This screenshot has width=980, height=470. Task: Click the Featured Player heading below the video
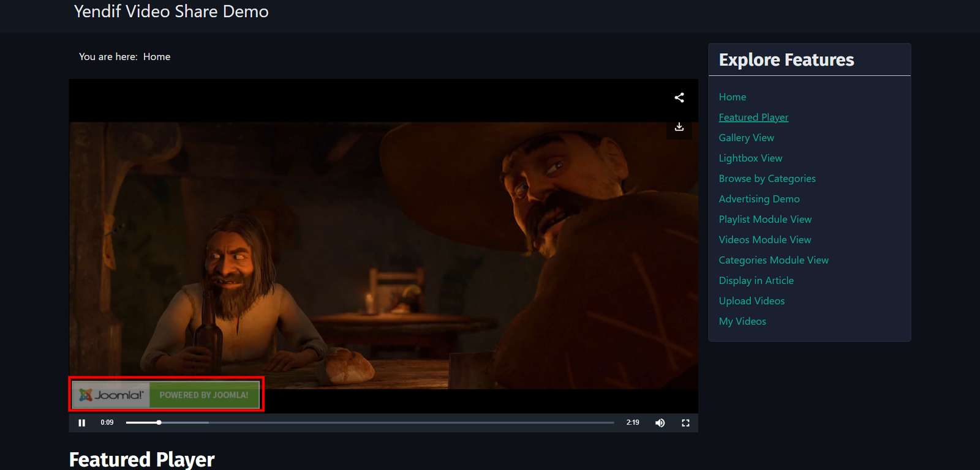coord(142,460)
